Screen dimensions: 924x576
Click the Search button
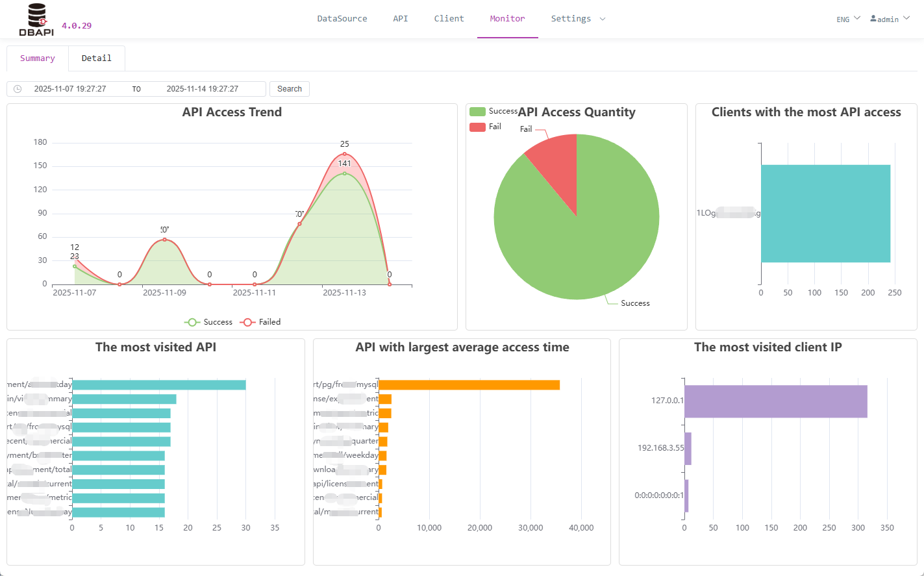click(289, 89)
